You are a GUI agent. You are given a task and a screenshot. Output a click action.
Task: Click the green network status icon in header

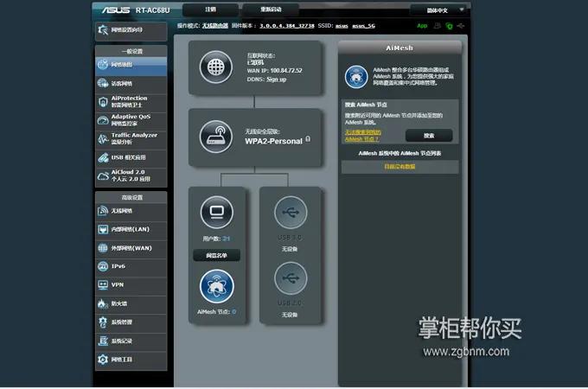coord(449,26)
